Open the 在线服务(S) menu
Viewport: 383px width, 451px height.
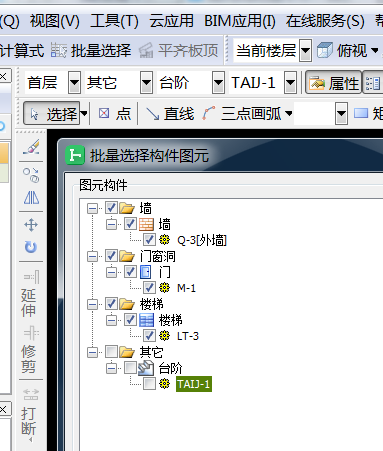(325, 21)
